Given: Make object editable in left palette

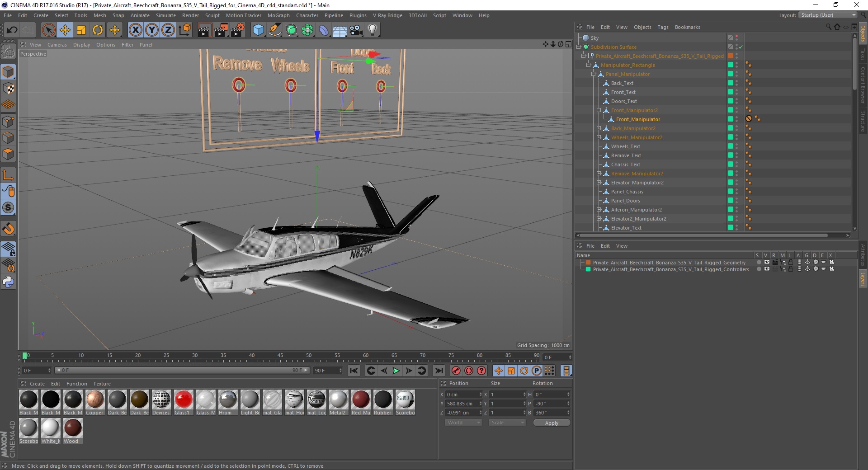Looking at the screenshot, I should pos(8,52).
